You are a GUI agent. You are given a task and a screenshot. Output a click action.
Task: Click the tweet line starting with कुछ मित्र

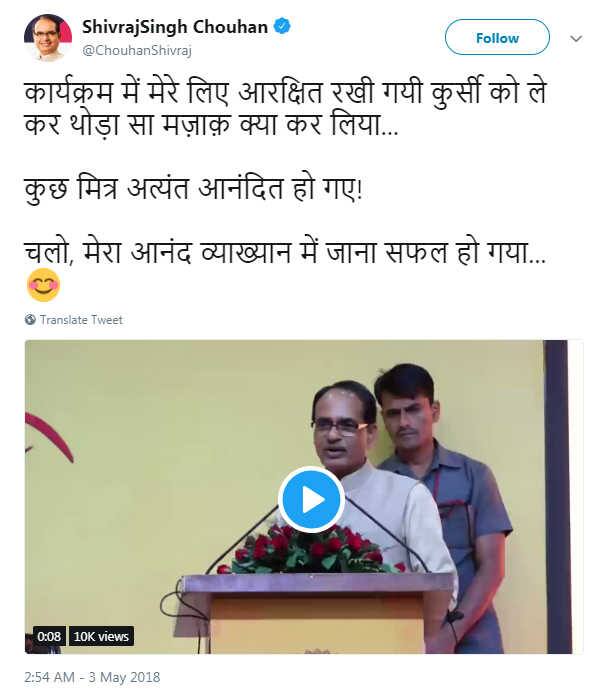(193, 189)
